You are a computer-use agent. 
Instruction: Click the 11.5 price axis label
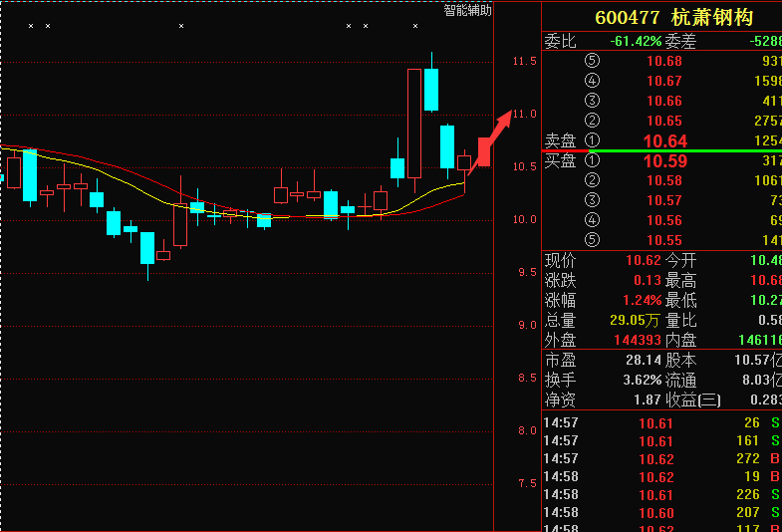[525, 62]
